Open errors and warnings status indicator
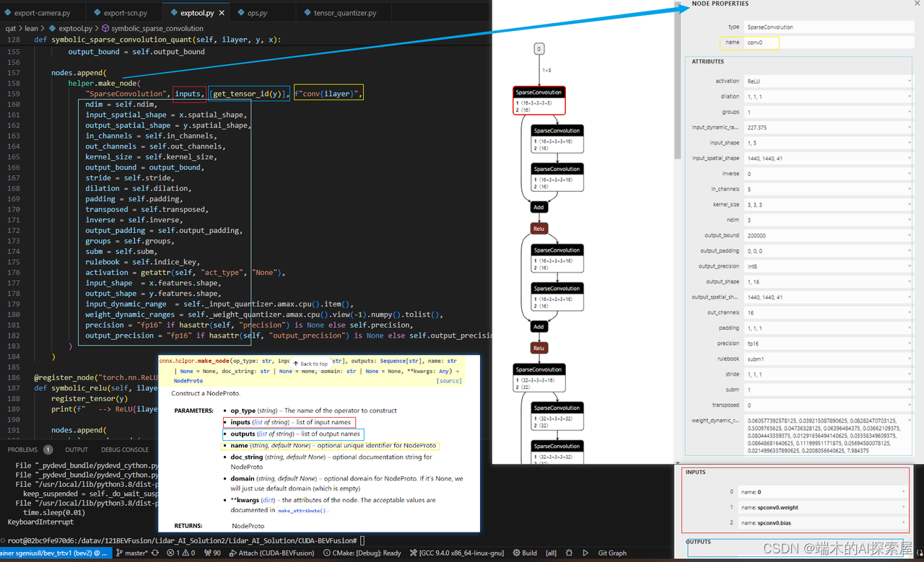The width and height of the screenshot is (924, 562). point(181,553)
